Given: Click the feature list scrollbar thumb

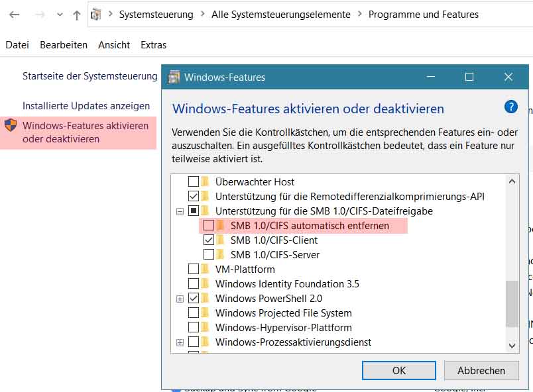Looking at the screenshot, I should 512,304.
